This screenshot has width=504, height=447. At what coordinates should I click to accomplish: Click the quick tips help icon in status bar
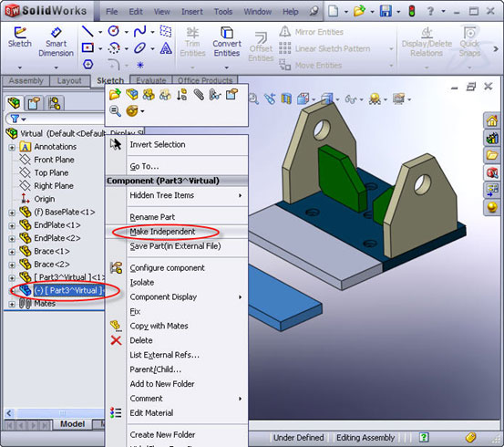[424, 437]
